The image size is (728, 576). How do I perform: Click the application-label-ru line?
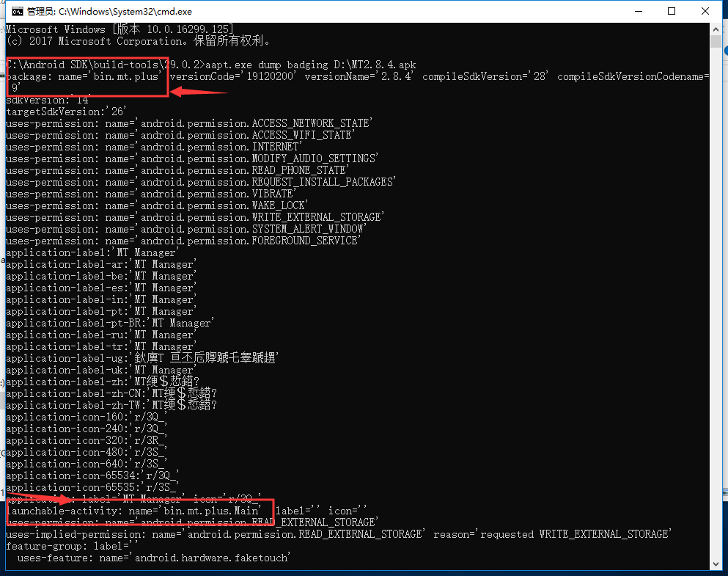pyautogui.click(x=101, y=335)
